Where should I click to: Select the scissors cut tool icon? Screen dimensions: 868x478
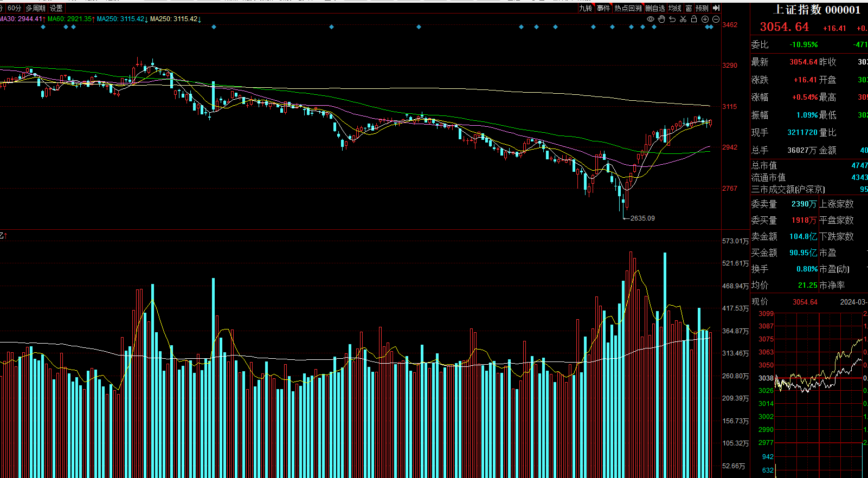coord(683,19)
